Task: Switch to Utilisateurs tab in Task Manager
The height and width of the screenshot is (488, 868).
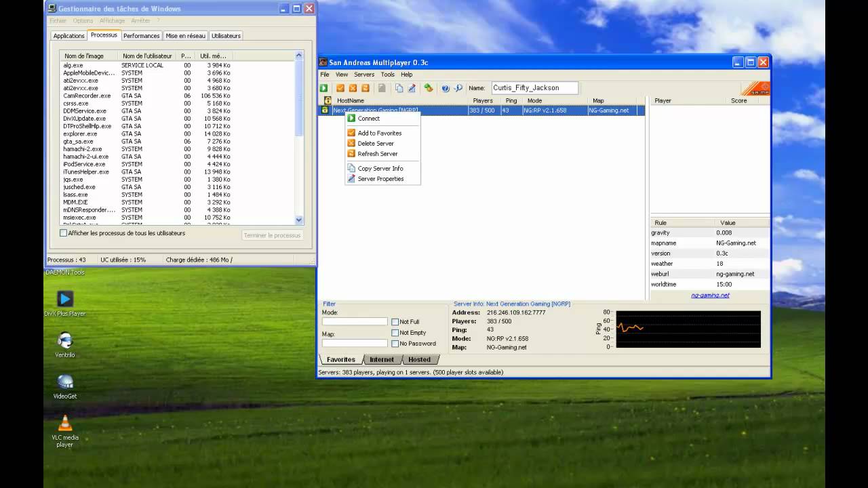Action: click(x=226, y=36)
